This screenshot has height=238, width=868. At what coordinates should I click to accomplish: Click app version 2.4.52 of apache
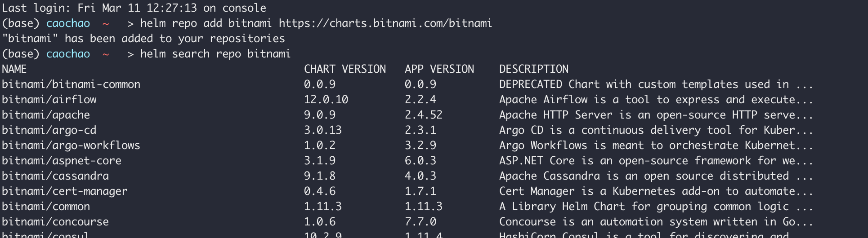424,115
